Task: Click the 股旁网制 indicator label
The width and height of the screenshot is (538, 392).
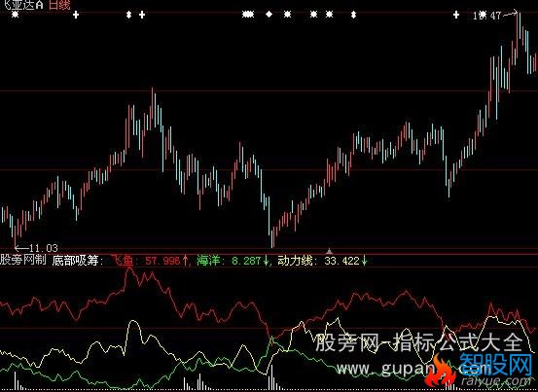Action: [x=23, y=261]
